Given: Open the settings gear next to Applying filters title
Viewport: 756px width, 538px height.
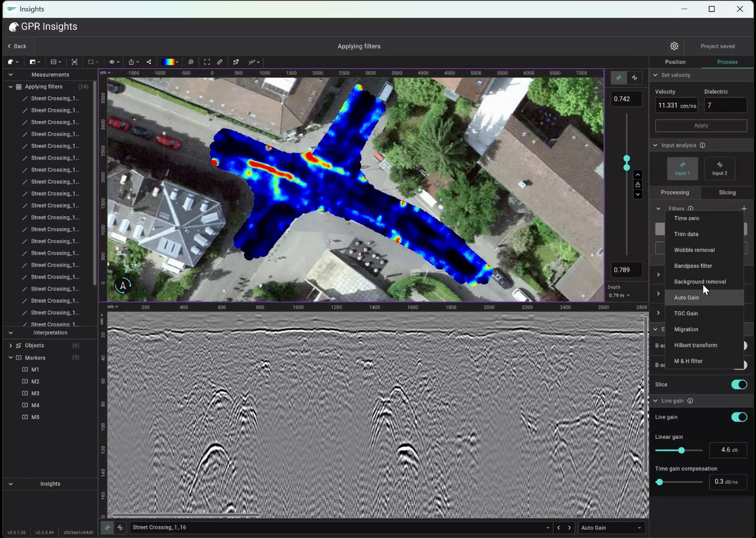Looking at the screenshot, I should point(674,46).
